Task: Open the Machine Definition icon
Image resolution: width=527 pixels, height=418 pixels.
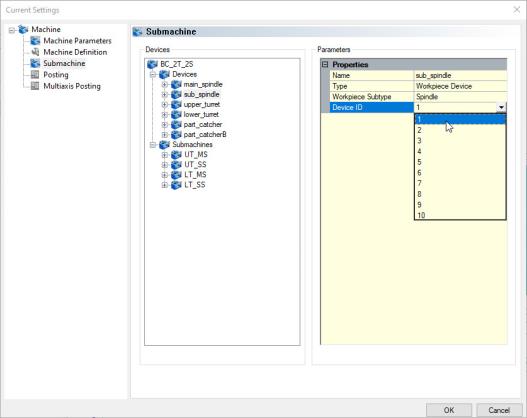Action: [x=35, y=52]
